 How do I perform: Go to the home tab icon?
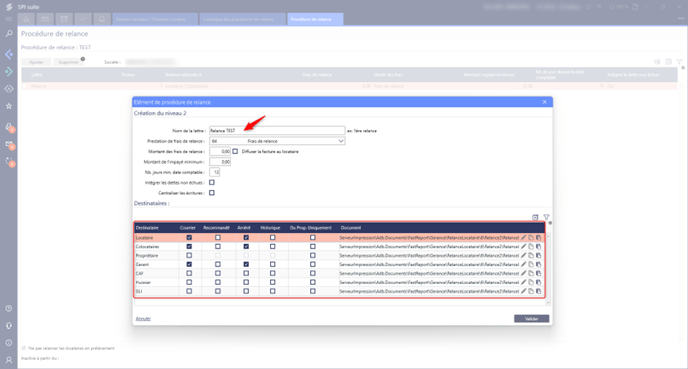26,19
